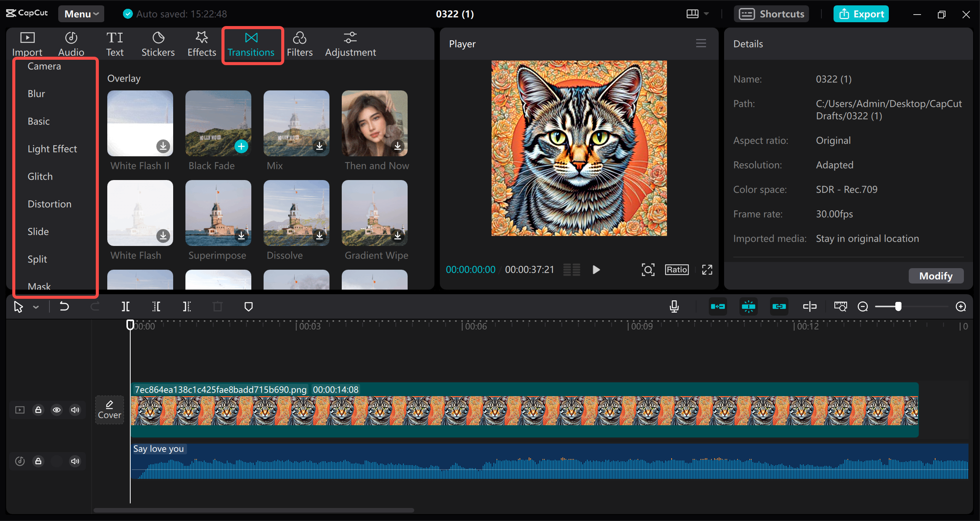
Task: Select the Filters menu tab
Action: click(300, 43)
